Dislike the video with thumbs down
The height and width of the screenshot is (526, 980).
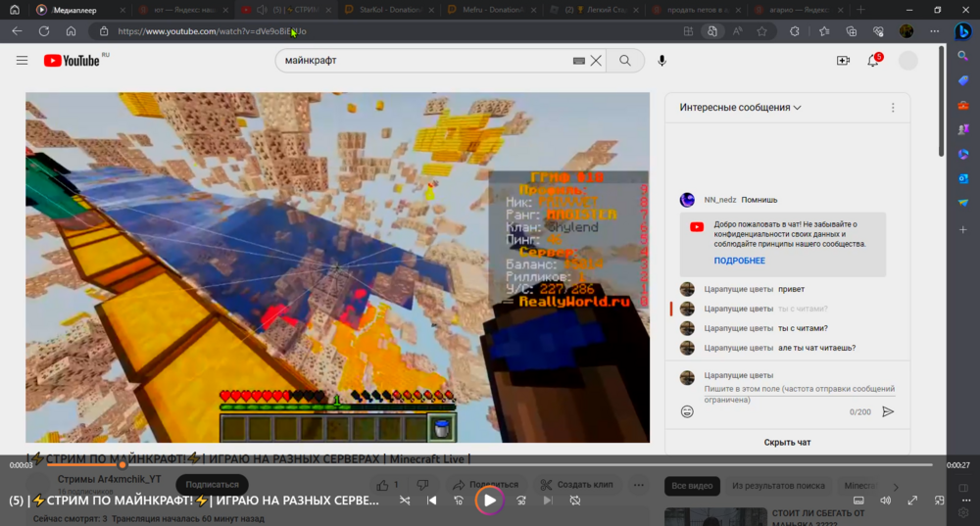pyautogui.click(x=423, y=485)
